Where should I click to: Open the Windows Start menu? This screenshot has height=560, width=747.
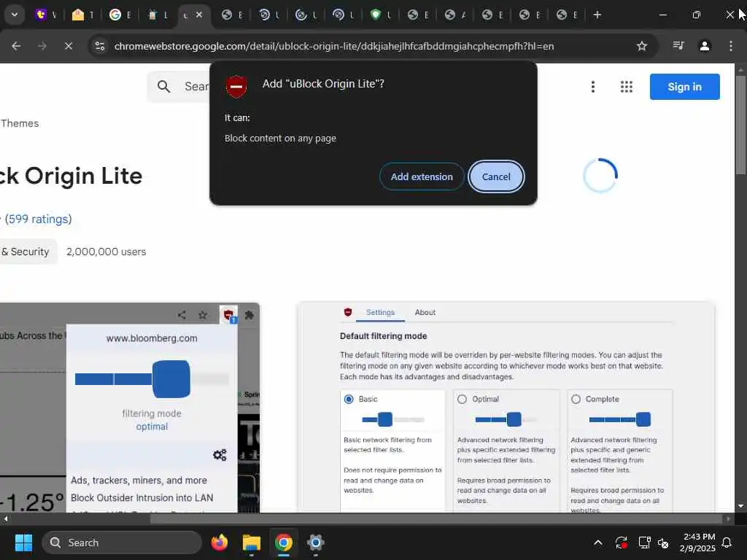23,542
